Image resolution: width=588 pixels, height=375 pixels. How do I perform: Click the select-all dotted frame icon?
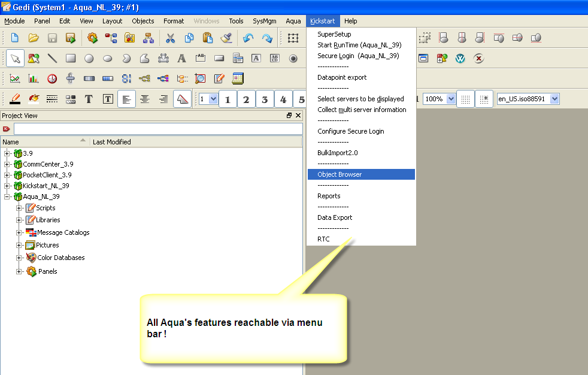(x=293, y=38)
